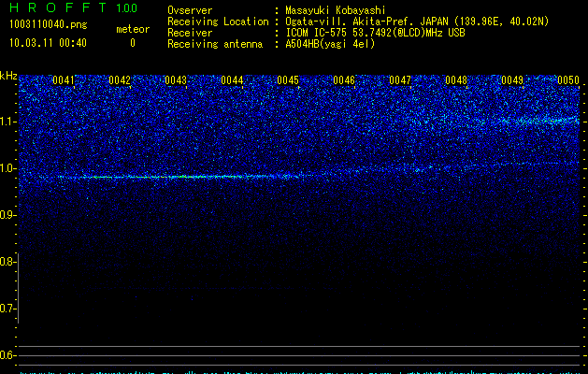Image resolution: width=588 pixels, height=374 pixels.
Task: Click the HROFFT 1.00 title text
Action: pyautogui.click(x=74, y=7)
